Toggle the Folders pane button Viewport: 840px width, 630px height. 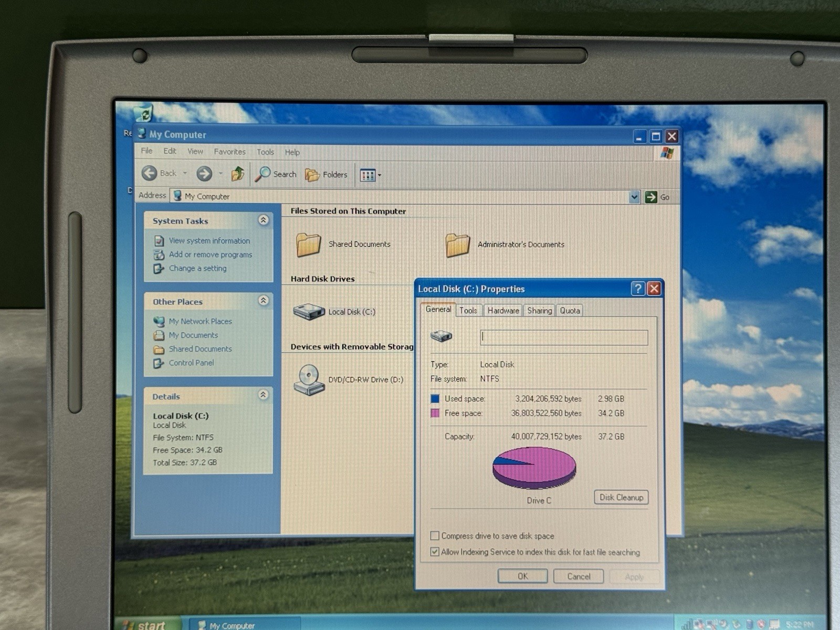click(x=326, y=174)
